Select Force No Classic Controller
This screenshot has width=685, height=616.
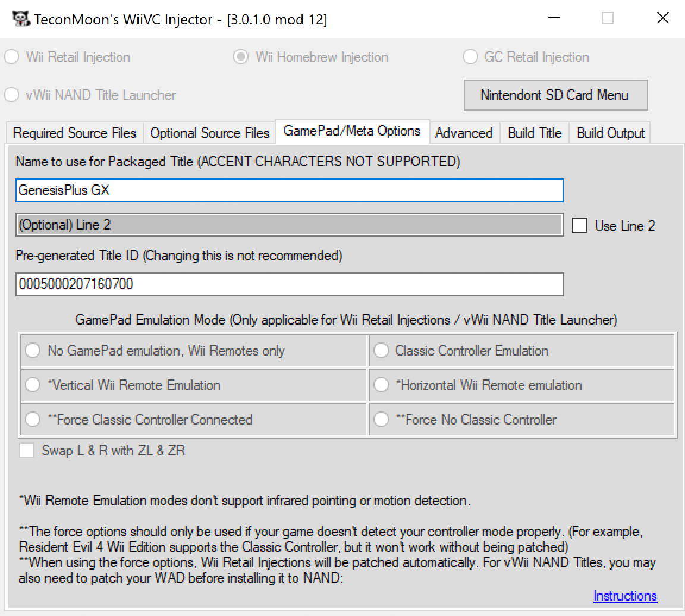[x=381, y=419]
